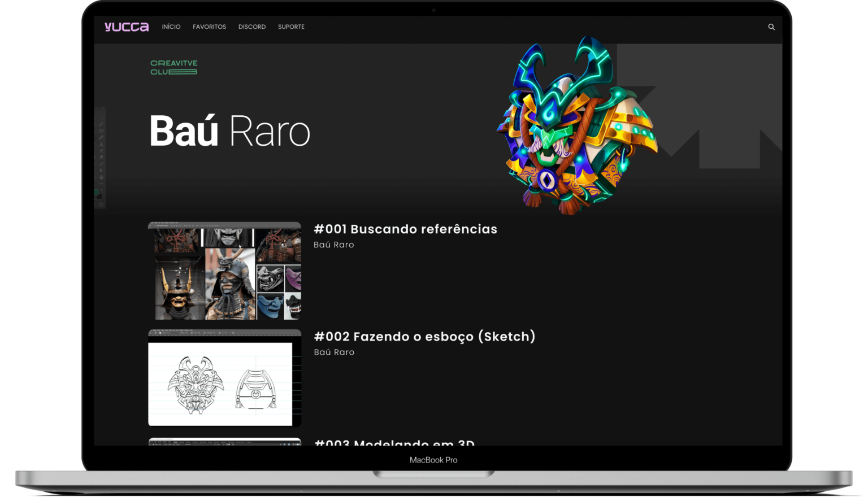Click the Yucca logo in the header
This screenshot has height=497, width=868.
(127, 27)
